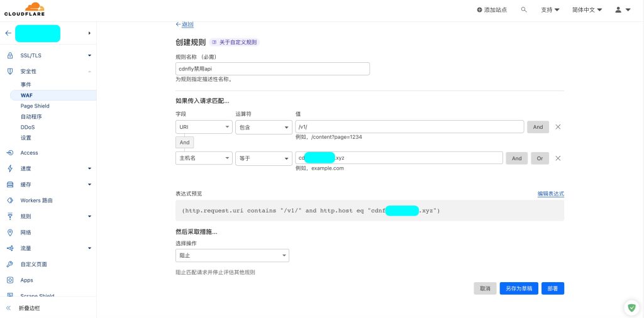The width and height of the screenshot is (644, 318).
Task: Click the 规则名称 name input field
Action: coord(272,69)
